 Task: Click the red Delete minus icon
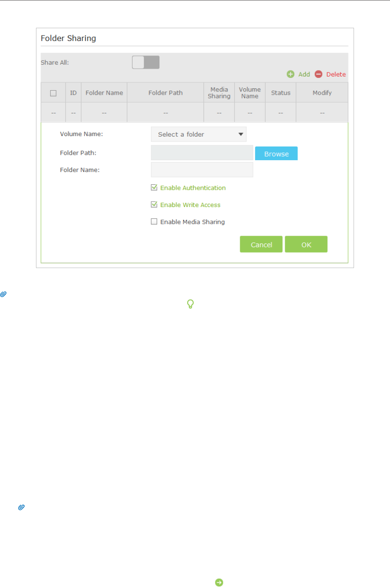click(318, 74)
